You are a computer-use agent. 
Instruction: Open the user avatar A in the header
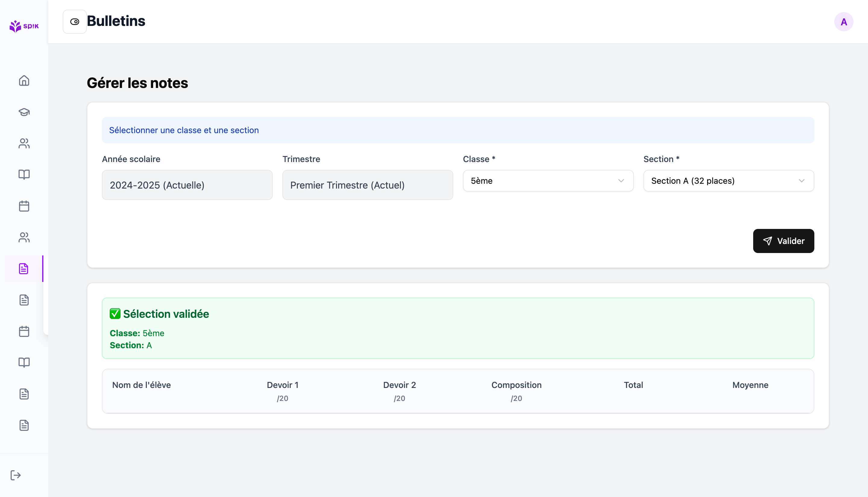[x=844, y=21]
